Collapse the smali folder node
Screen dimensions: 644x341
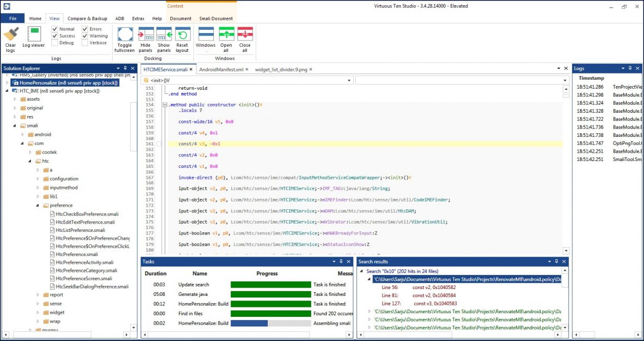[x=15, y=126]
